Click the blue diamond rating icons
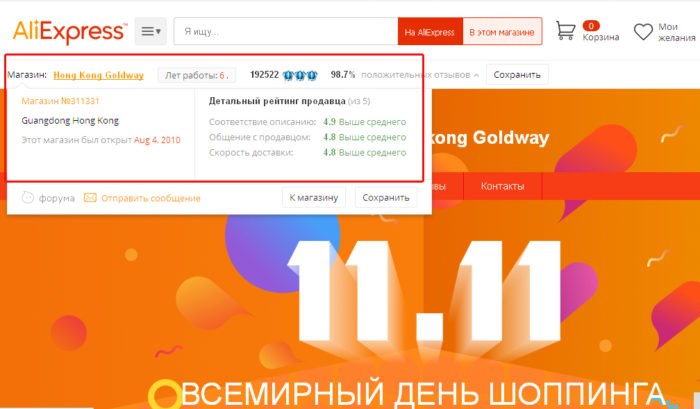The image size is (700, 409). click(x=300, y=75)
